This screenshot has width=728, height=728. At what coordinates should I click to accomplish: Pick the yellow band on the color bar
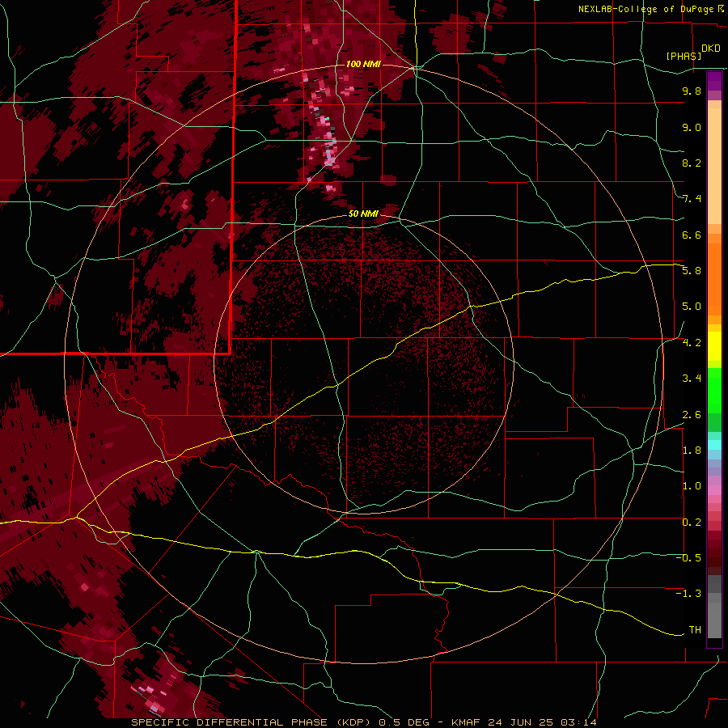click(x=714, y=346)
